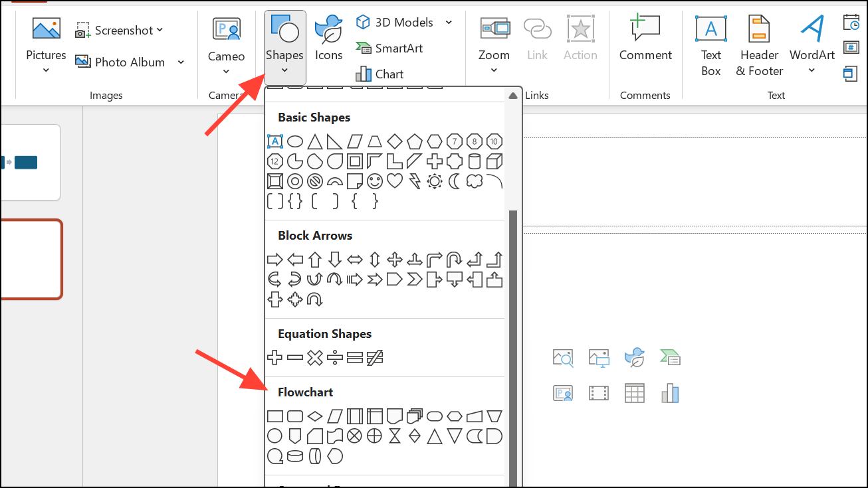The height and width of the screenshot is (488, 868).
Task: Insert a Text Box from the ribbon
Action: 710,46
